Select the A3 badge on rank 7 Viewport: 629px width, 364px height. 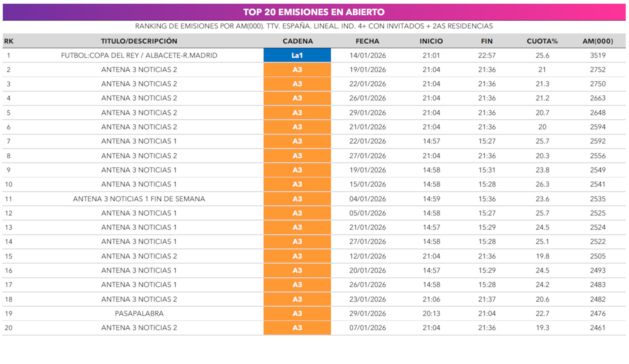click(297, 141)
